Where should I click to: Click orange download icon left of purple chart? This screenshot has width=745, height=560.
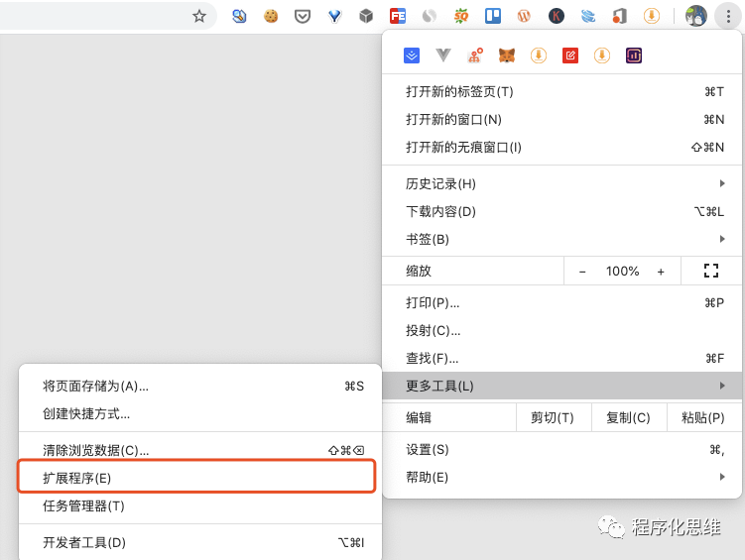coord(602,56)
